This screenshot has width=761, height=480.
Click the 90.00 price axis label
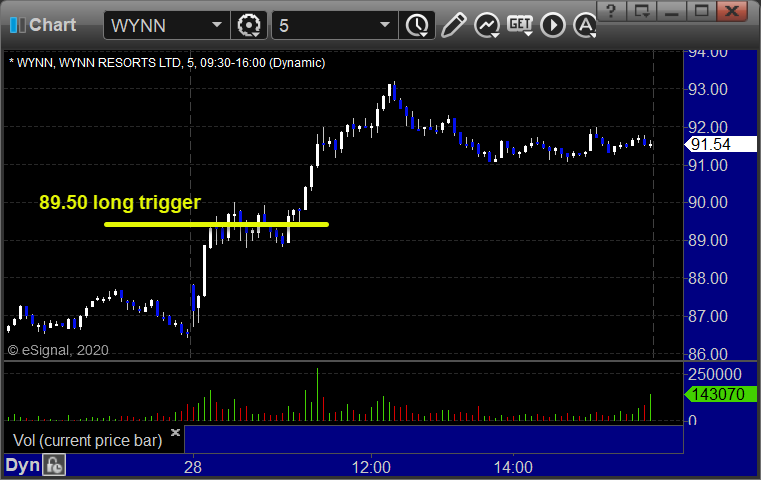coord(708,202)
